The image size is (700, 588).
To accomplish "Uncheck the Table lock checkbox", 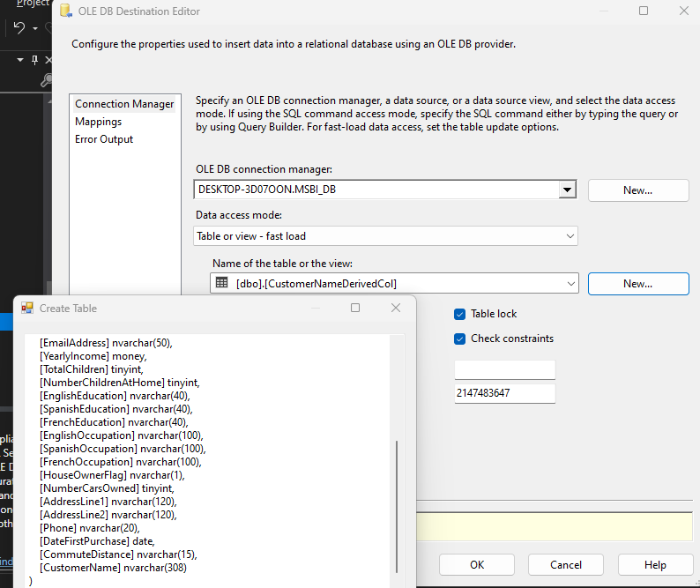I will (x=460, y=315).
